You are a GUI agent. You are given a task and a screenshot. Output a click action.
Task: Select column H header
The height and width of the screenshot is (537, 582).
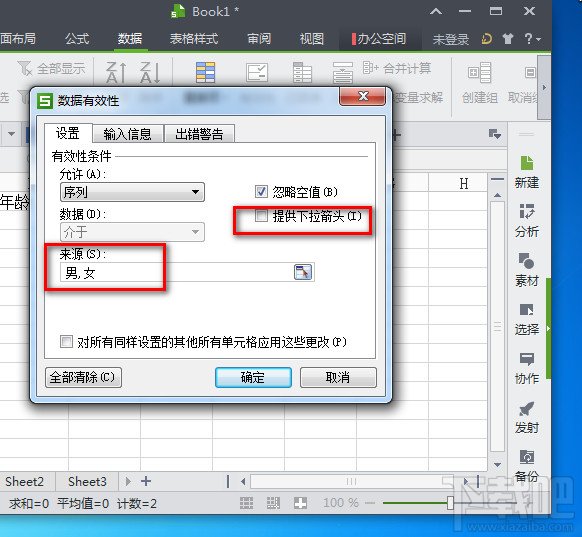coord(464,183)
